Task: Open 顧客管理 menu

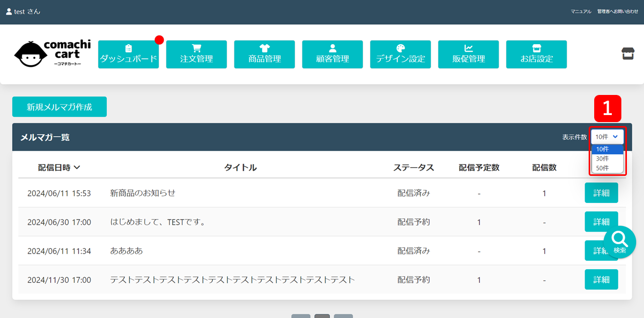Action: (x=332, y=54)
